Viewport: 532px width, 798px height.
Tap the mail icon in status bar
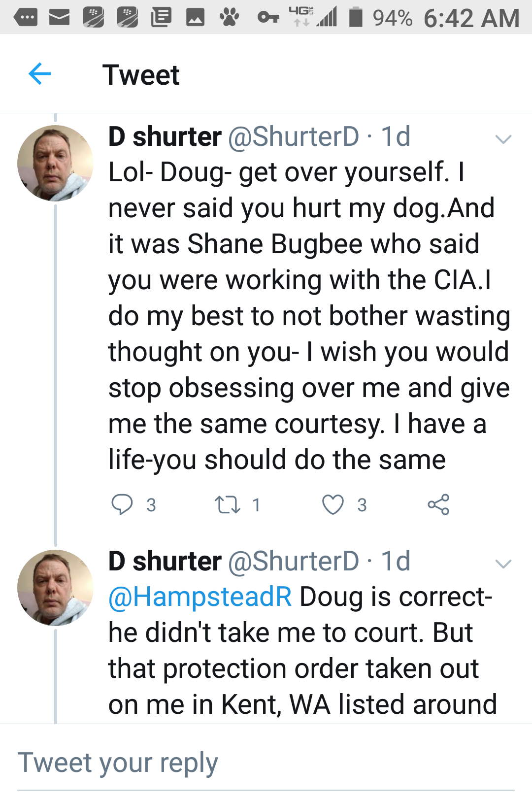point(59,18)
